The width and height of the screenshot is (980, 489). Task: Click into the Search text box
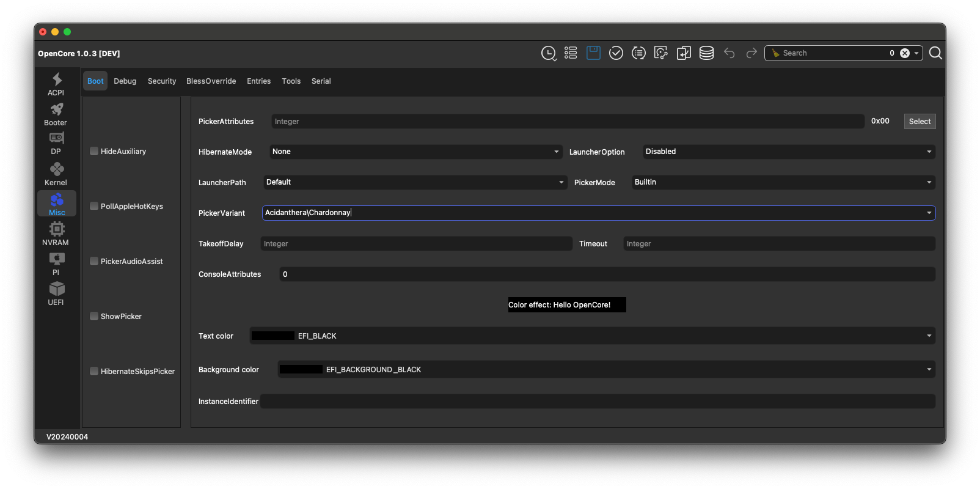coord(833,53)
